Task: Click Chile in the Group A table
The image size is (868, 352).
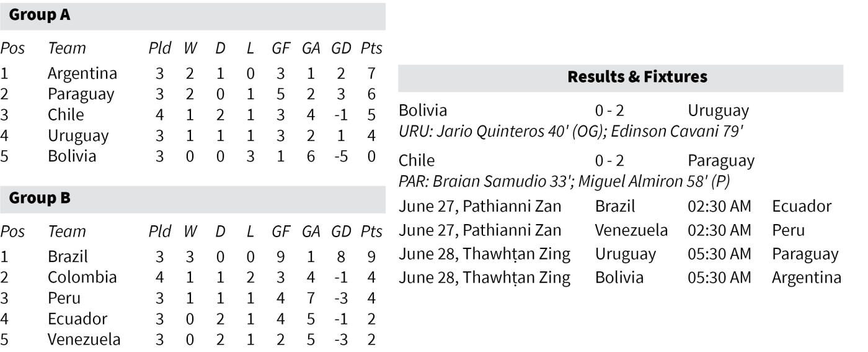Action: (x=66, y=115)
